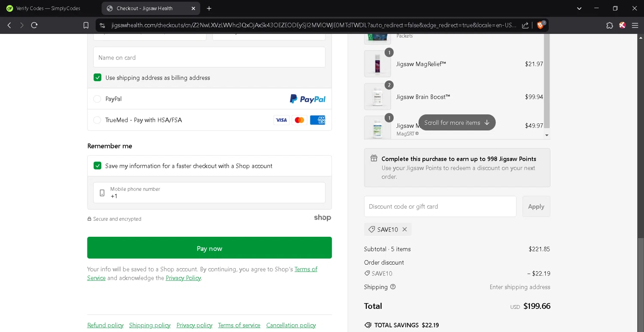The image size is (644, 332).
Task: Open the Refund policy link
Action: (105, 325)
